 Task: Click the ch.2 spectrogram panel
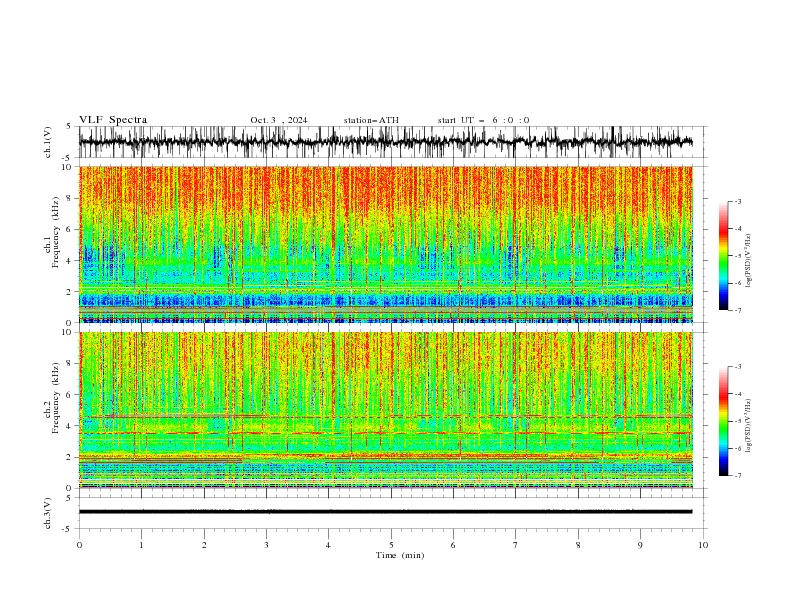pos(386,410)
